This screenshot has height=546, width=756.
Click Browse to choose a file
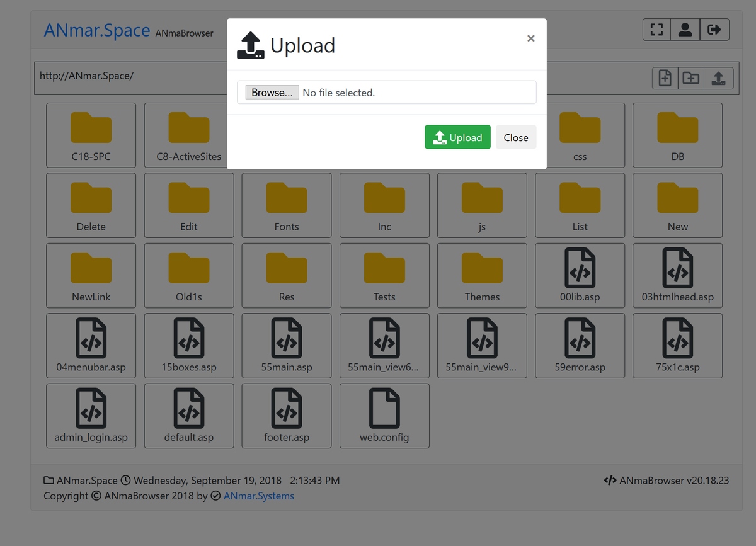[272, 93]
